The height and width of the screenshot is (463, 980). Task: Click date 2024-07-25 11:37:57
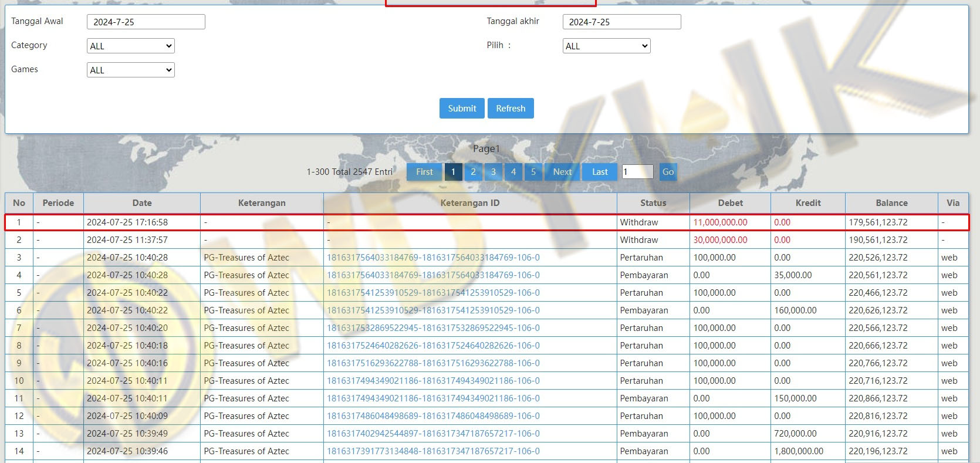[x=127, y=240]
